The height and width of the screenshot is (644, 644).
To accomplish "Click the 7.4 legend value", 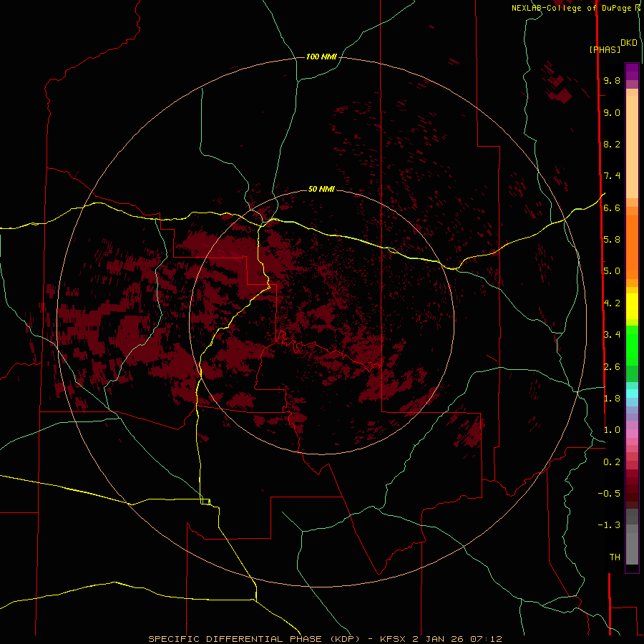I will 612,176.
